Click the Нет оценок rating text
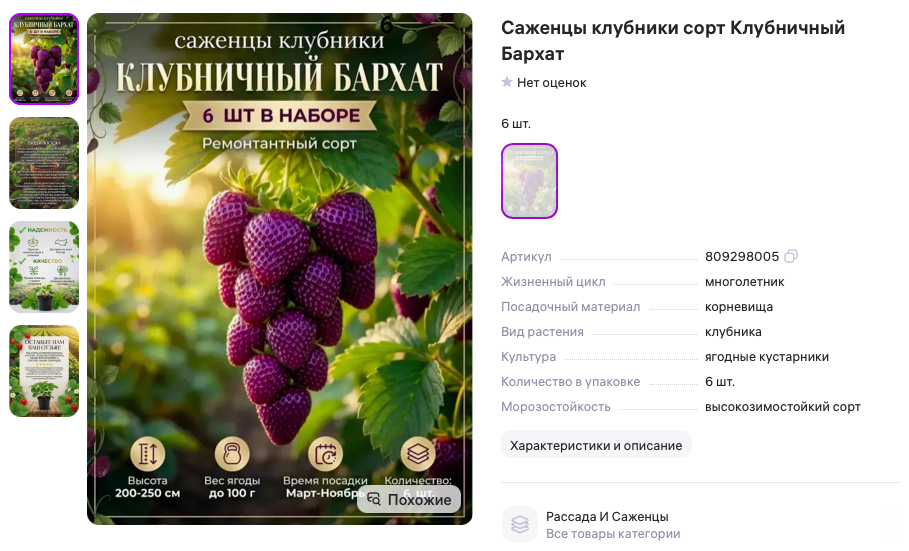Screen dimensions: 909x551 (x=551, y=82)
